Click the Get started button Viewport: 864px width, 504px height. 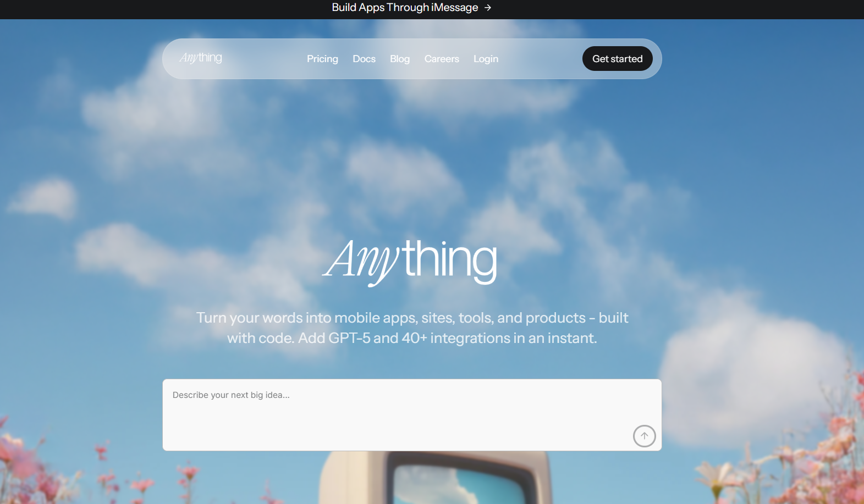point(617,59)
